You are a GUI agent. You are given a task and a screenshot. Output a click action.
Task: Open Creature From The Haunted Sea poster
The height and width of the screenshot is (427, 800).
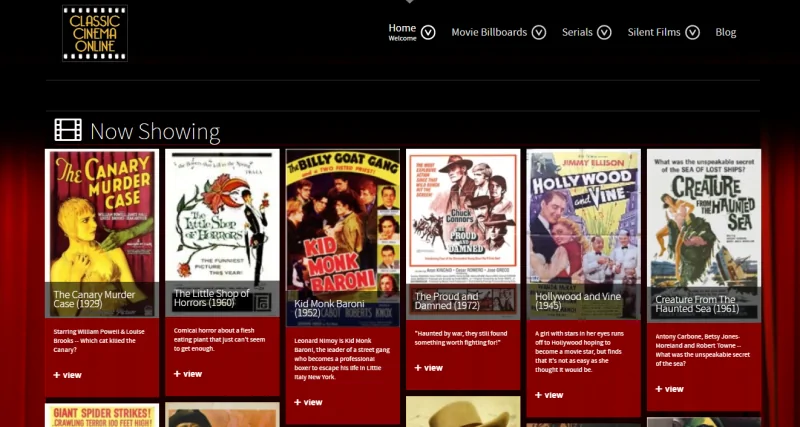pos(704,236)
